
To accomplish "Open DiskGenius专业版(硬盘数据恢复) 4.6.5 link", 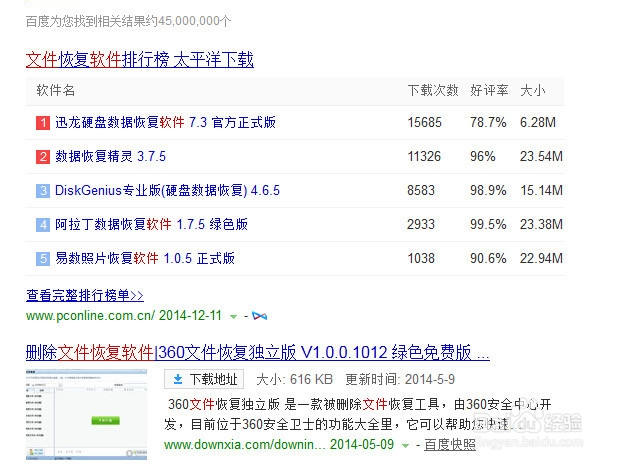I will (x=167, y=190).
